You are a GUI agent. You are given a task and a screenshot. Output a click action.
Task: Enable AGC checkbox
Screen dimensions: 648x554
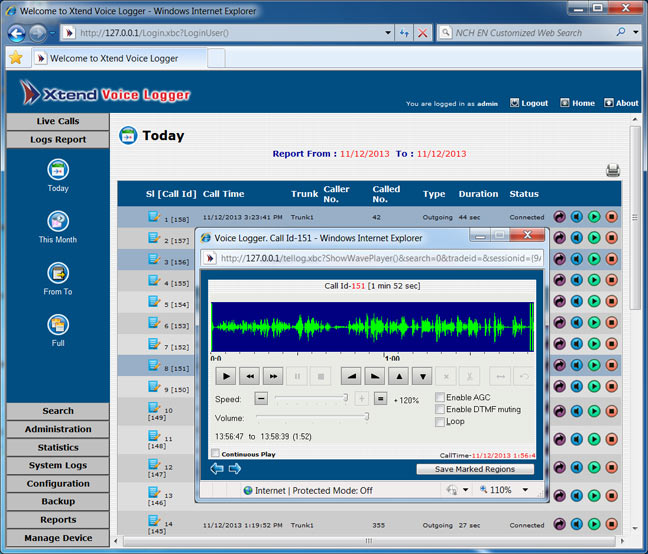point(440,397)
